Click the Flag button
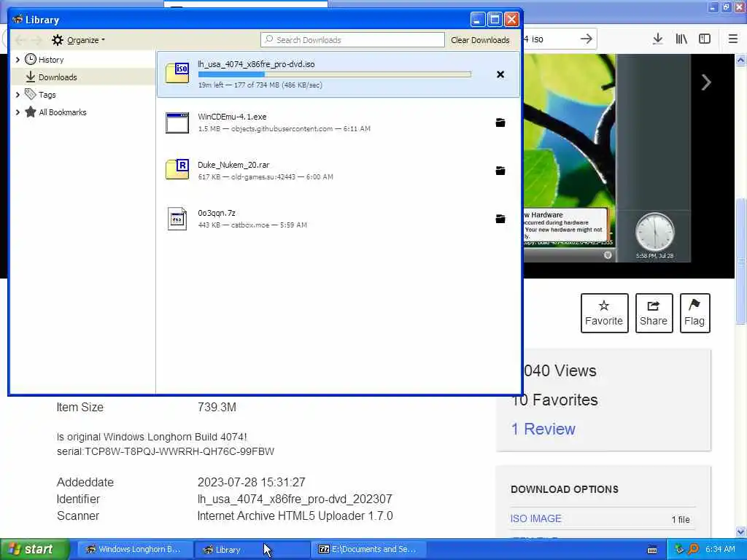 [694, 313]
